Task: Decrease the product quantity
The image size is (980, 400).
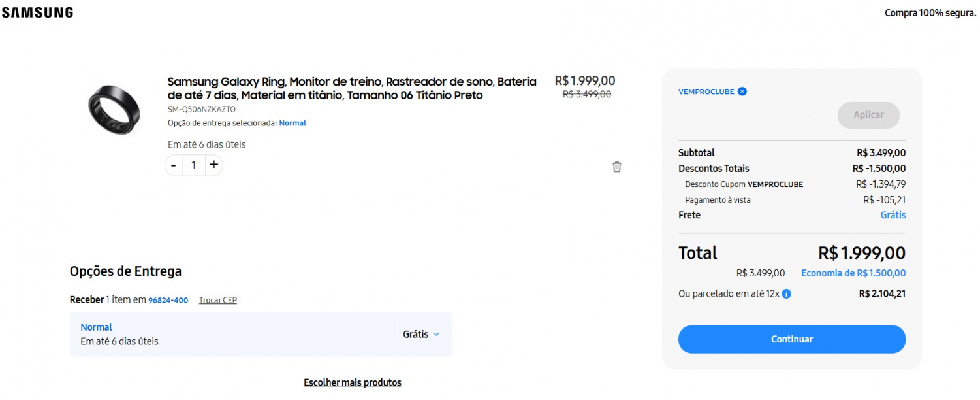Action: coord(173,165)
